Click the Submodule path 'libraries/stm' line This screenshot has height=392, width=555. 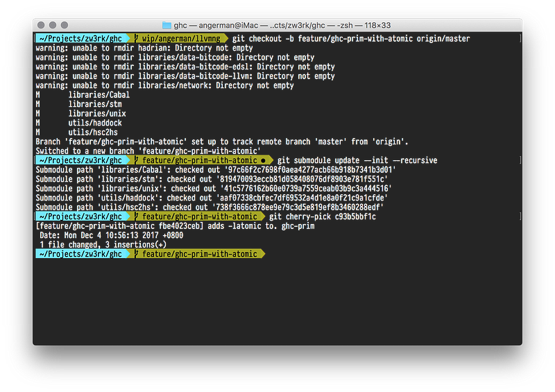coord(212,179)
